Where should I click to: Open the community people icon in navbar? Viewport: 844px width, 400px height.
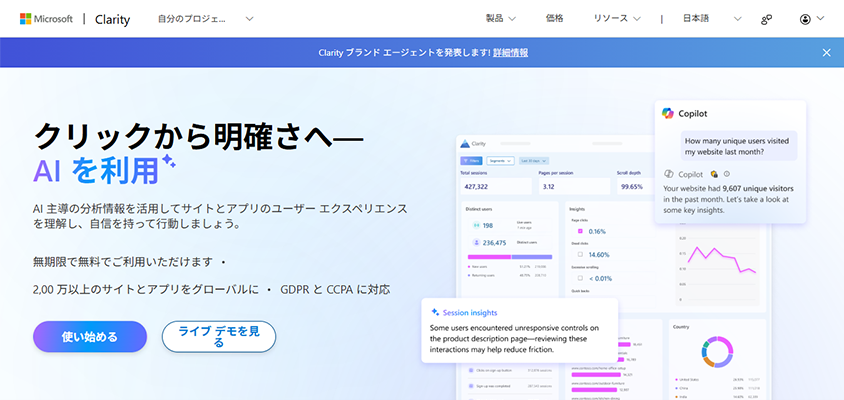point(766,19)
